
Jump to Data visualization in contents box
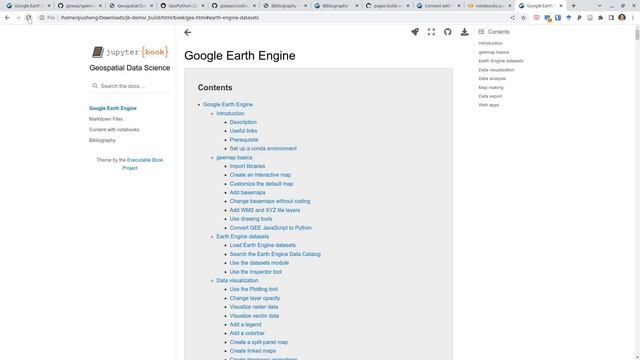tap(237, 280)
